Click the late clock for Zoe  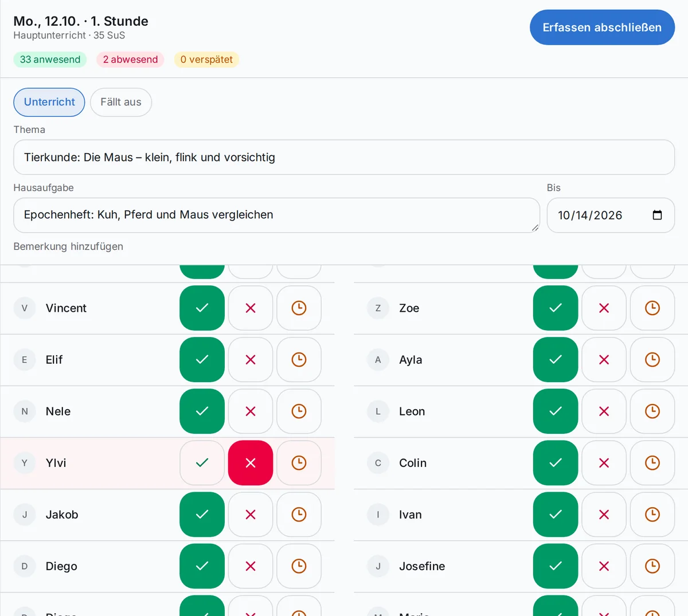(652, 308)
